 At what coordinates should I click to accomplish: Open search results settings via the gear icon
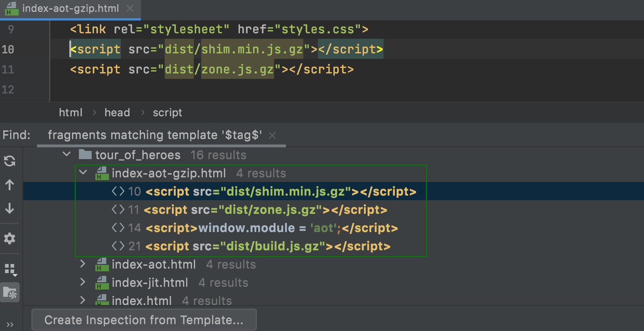click(x=10, y=238)
